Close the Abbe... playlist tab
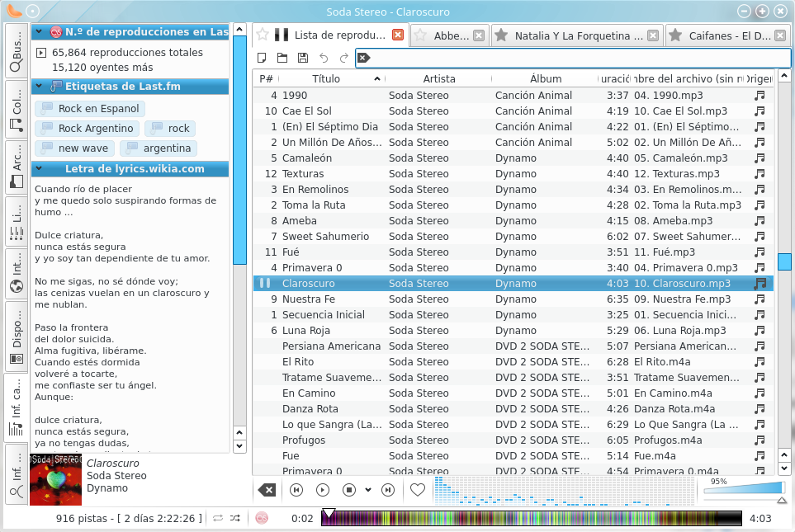795x532 pixels. (x=479, y=35)
